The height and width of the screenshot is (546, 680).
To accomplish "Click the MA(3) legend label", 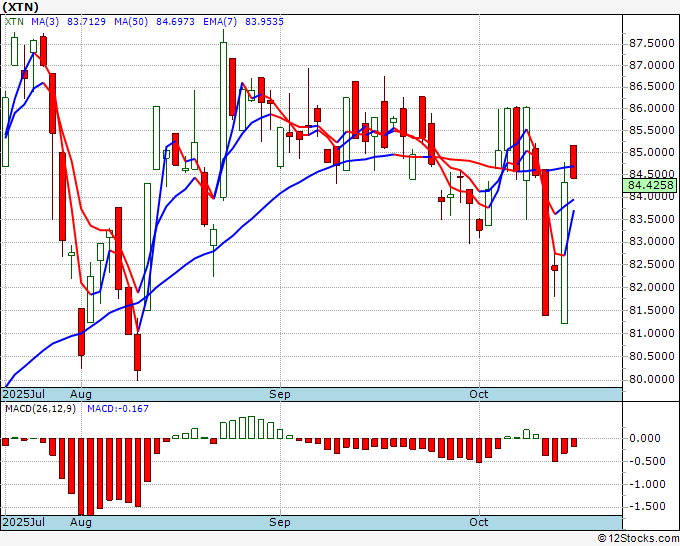I will pos(45,21).
